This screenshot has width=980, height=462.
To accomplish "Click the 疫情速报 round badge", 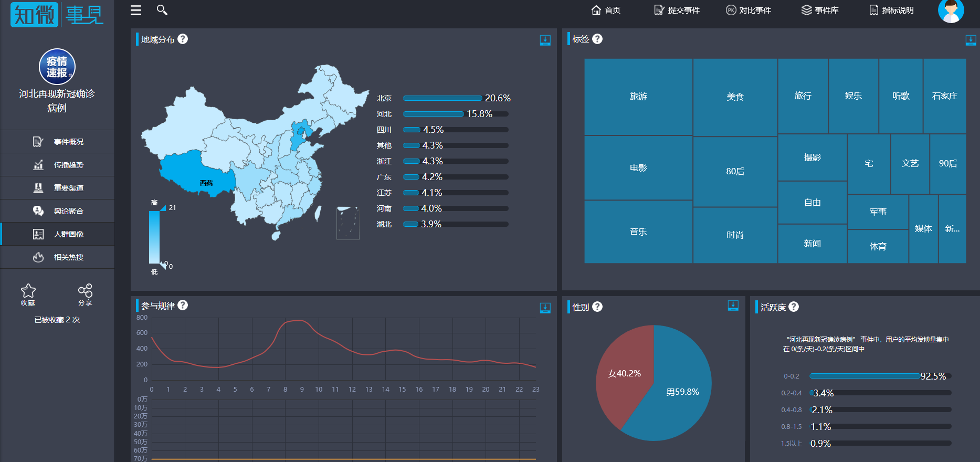I will click(x=57, y=67).
